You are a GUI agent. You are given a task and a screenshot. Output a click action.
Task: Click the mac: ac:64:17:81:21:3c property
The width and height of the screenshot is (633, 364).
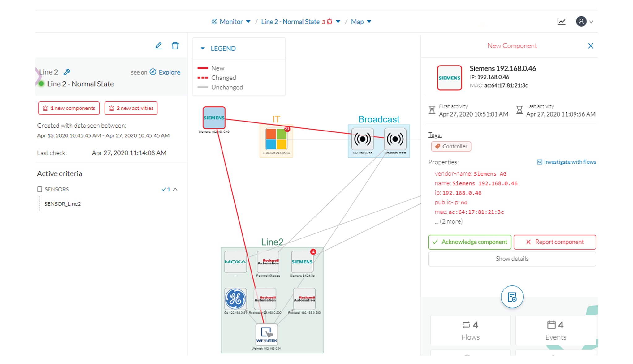coord(469,212)
